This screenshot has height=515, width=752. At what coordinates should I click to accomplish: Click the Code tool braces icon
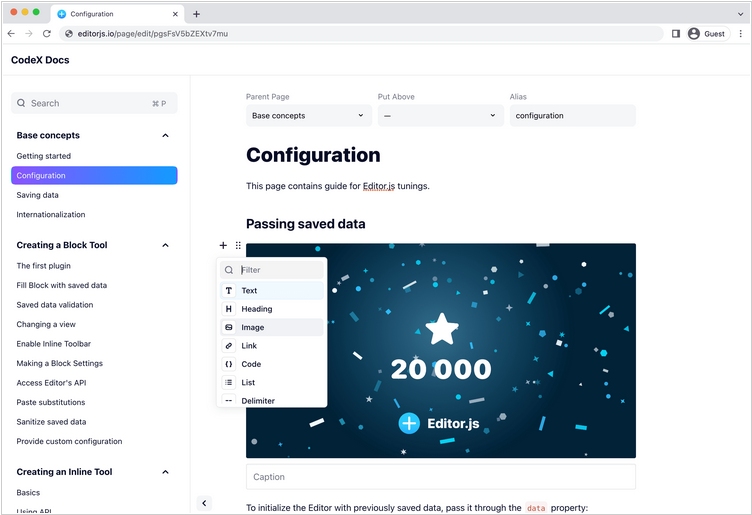(229, 364)
